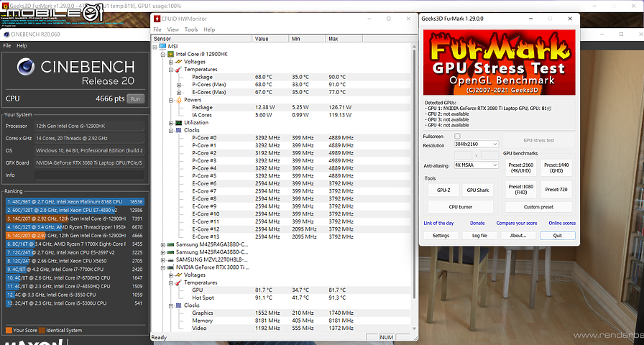Click the CPUID HWMonitor title bar icon
Viewport: 644px width, 345px height.
157,19
